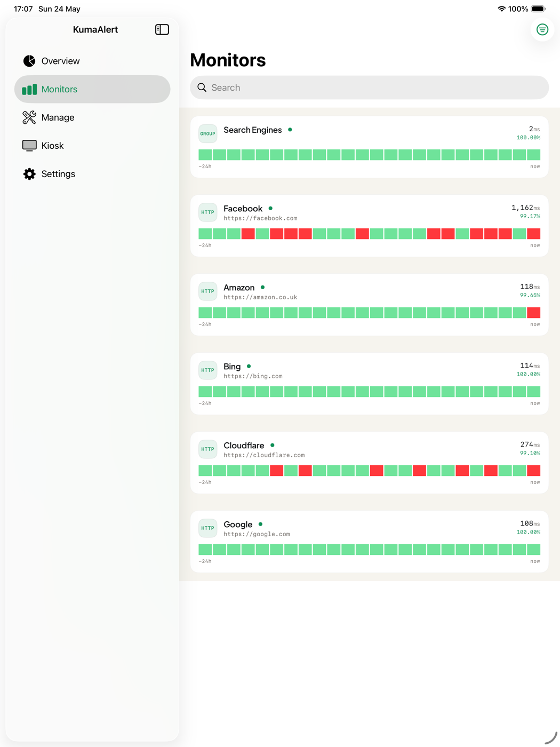Go to Manage in sidebar

92,117
